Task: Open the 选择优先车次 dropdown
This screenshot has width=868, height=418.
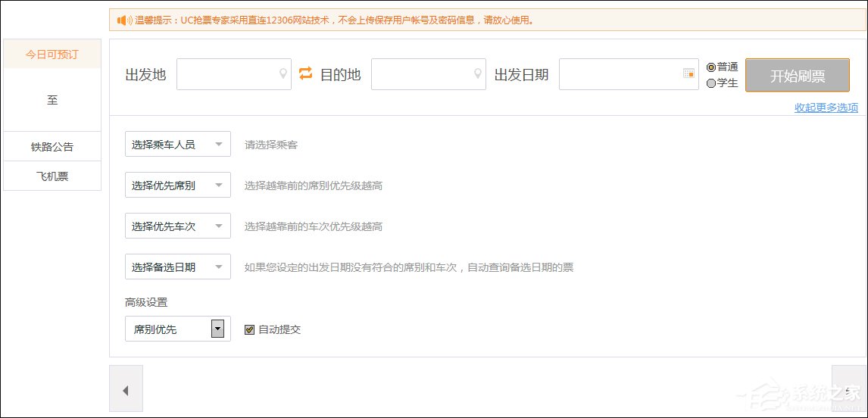Action: click(178, 226)
